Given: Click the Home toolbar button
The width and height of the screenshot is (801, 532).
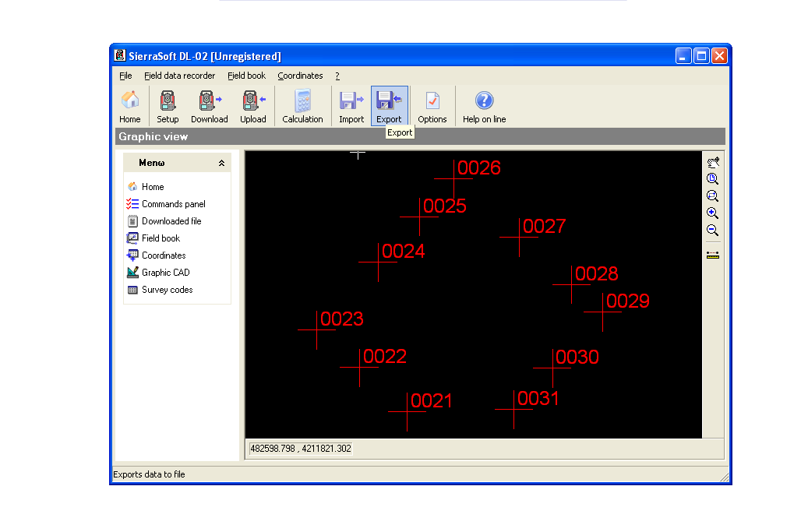Looking at the screenshot, I should [130, 106].
